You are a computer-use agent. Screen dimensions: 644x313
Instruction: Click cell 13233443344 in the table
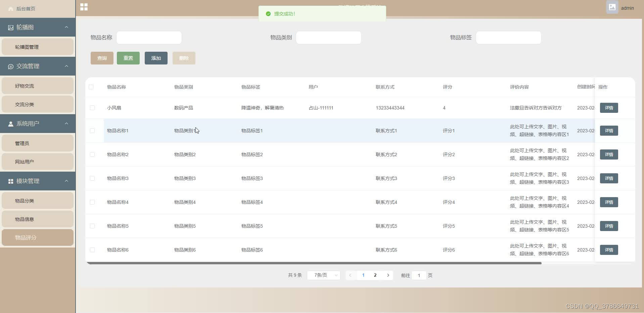[390, 108]
